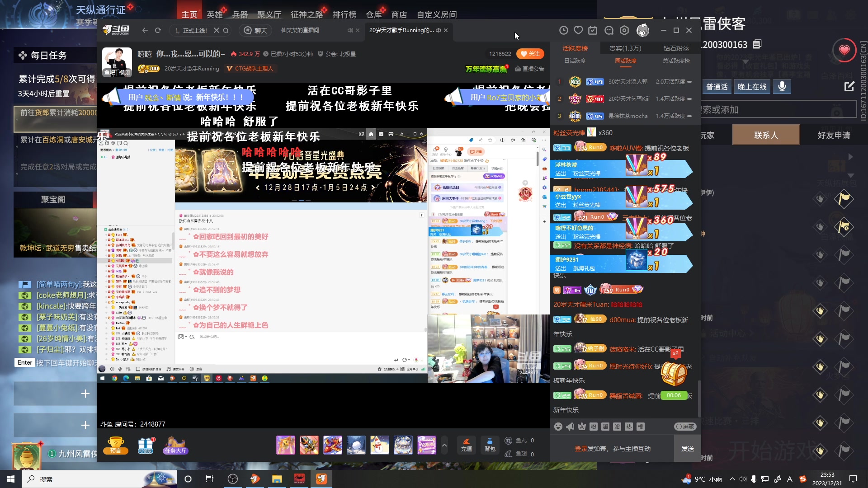Open 商店 menu in game window
The image size is (868, 488).
click(x=399, y=14)
